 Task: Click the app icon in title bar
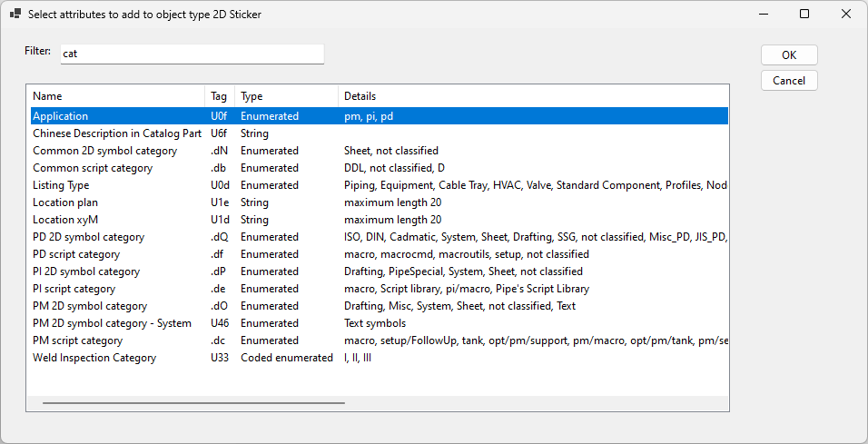click(x=15, y=14)
